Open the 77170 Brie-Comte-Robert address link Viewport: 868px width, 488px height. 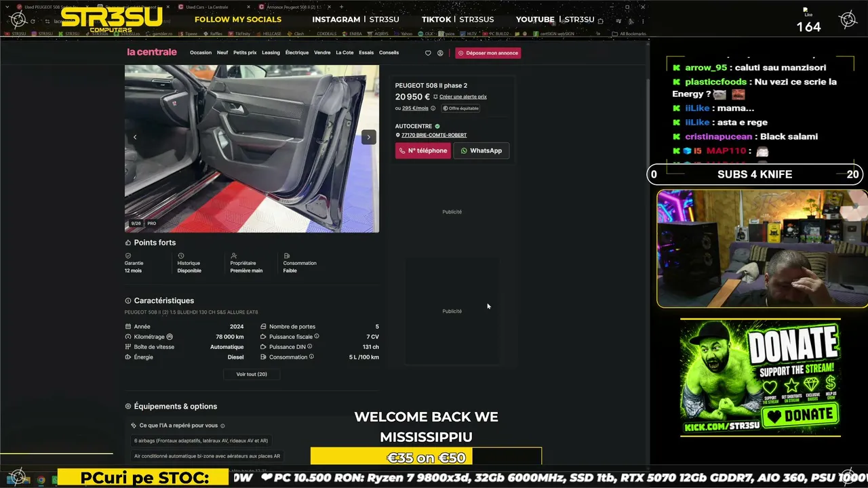pyautogui.click(x=434, y=135)
